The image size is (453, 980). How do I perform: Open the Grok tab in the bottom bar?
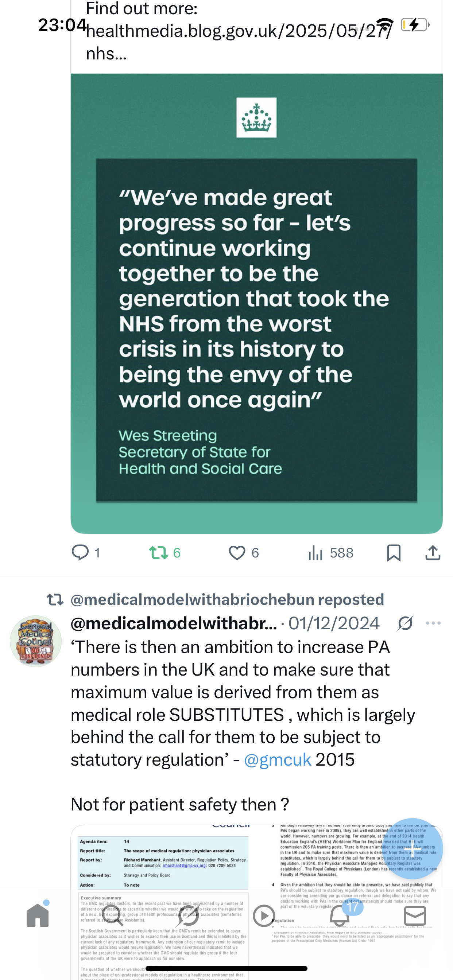coord(188,915)
